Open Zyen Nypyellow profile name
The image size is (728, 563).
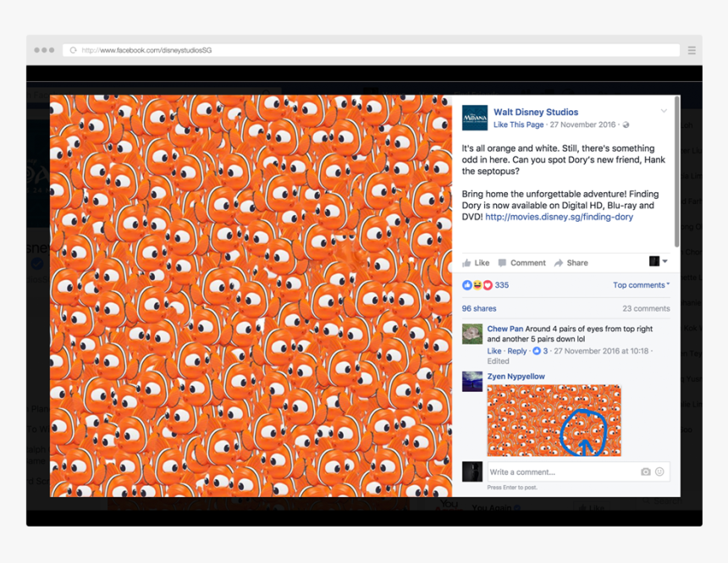(x=516, y=376)
